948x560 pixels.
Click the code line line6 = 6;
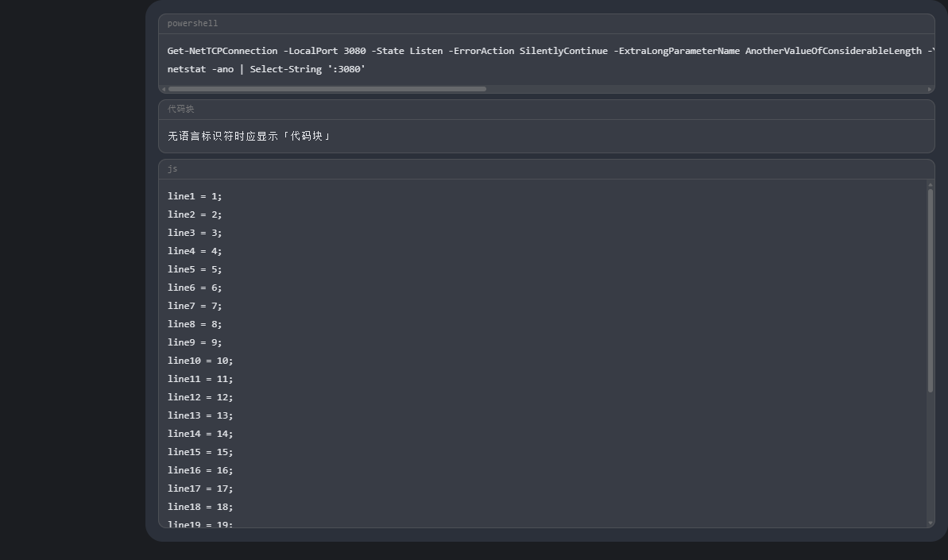(x=195, y=288)
